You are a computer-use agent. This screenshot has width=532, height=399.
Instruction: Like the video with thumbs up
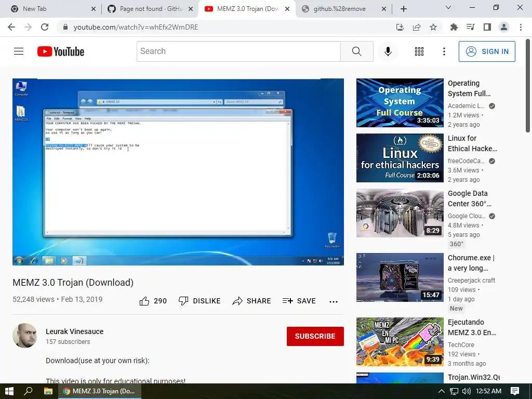click(x=153, y=301)
